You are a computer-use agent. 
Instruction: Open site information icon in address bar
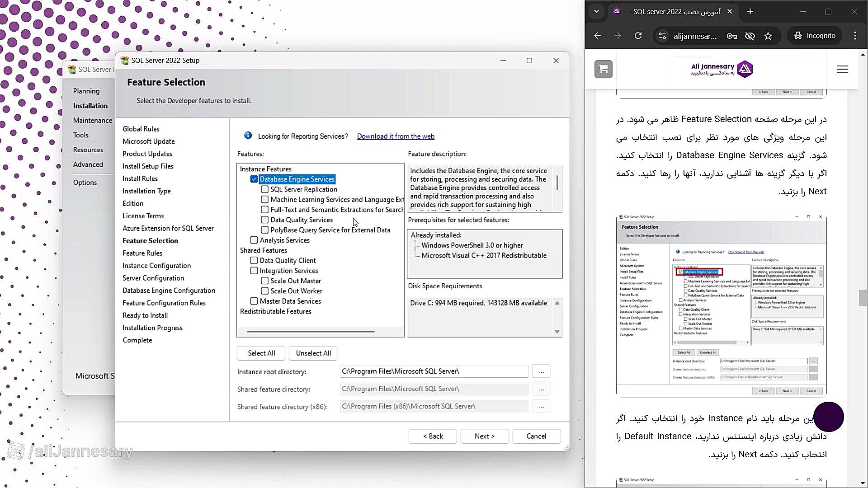click(662, 36)
